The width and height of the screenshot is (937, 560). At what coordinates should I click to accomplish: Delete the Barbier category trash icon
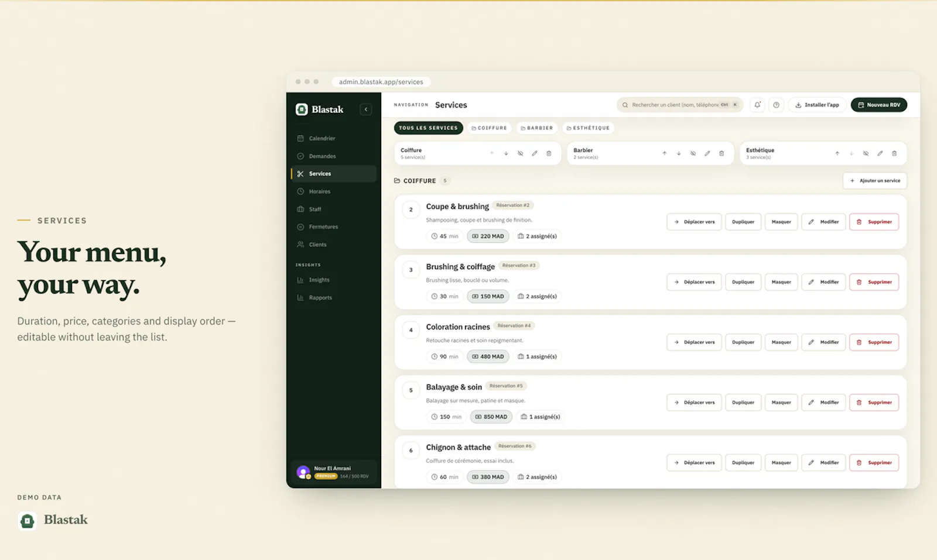coord(721,153)
